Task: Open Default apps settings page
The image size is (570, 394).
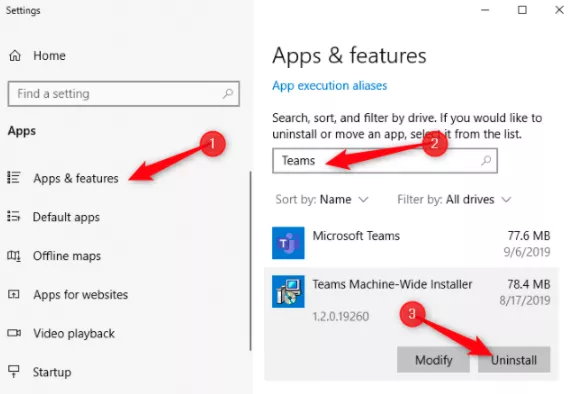Action: (66, 217)
